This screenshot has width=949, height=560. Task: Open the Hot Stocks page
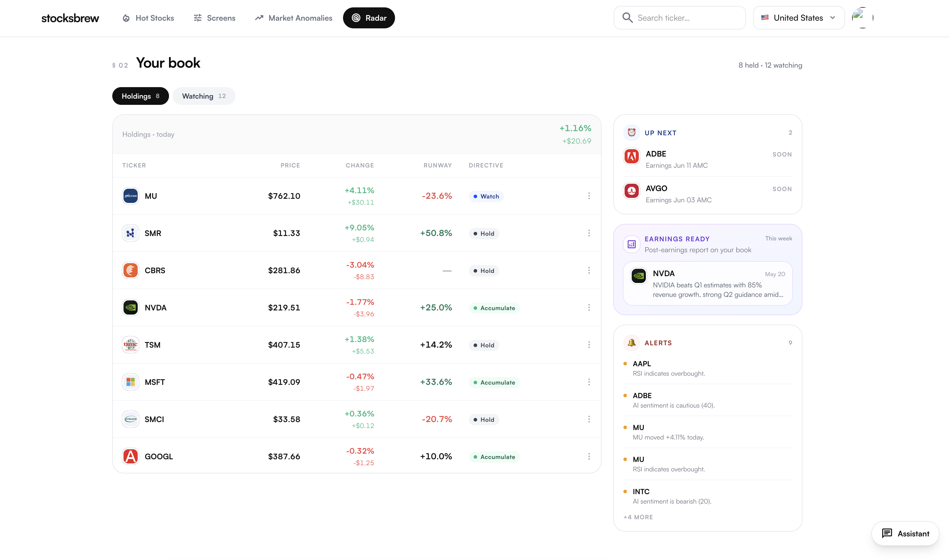(x=148, y=18)
